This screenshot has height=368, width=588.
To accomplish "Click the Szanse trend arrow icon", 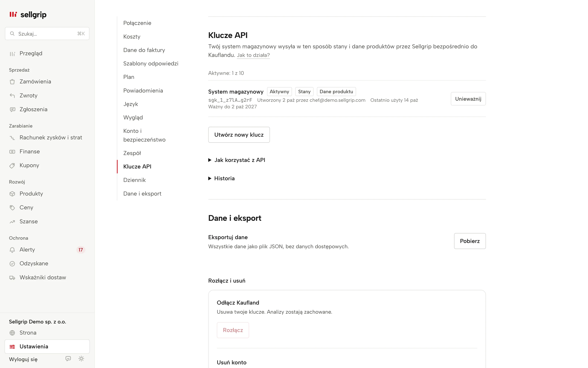I will [x=12, y=222].
